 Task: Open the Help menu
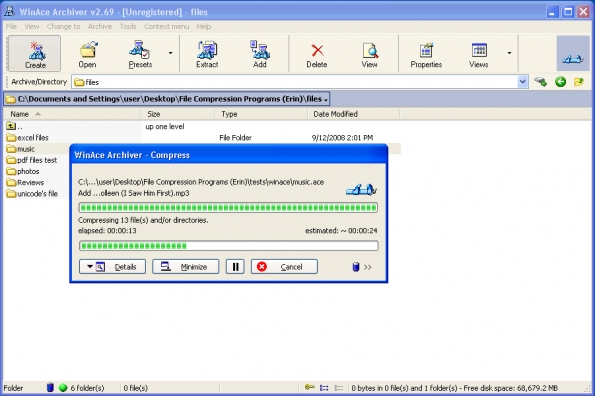pos(204,26)
